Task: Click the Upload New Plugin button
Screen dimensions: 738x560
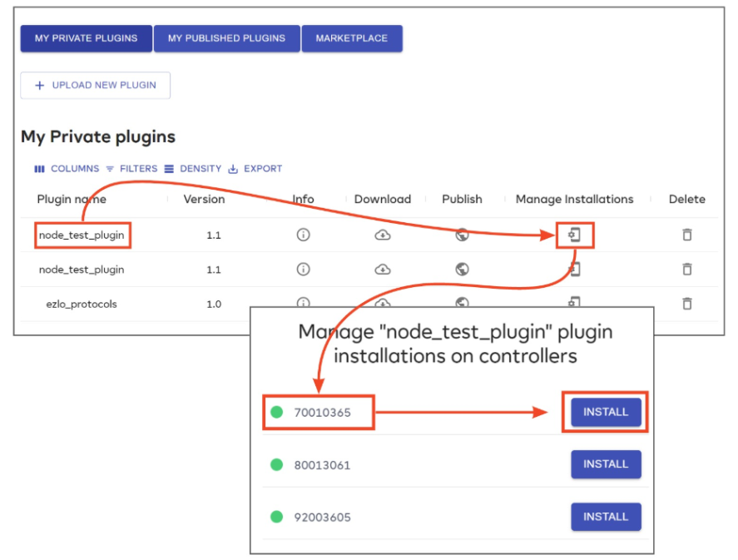Action: click(x=95, y=85)
